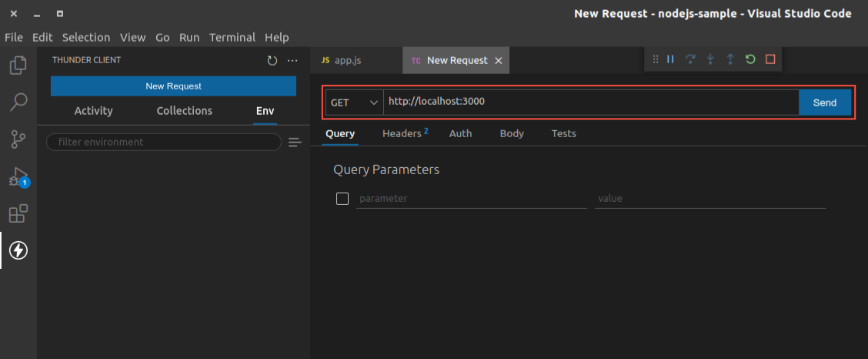
Task: Open the Search view icon
Action: (x=18, y=102)
